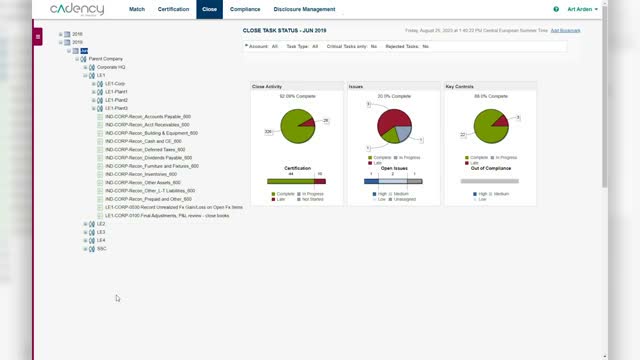640x360 pixels.
Task: Click the Cash and CE_600 task icon
Action: point(100,141)
